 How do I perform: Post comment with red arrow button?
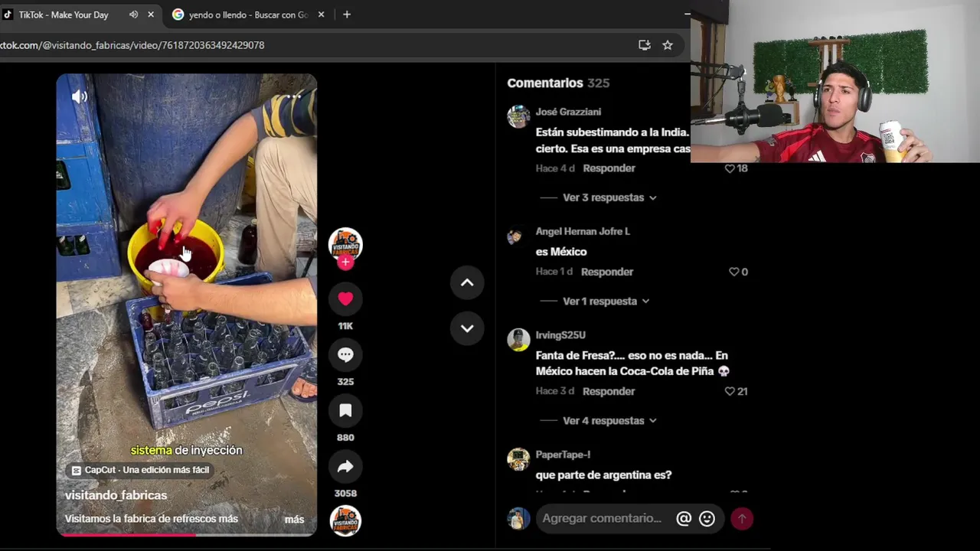tap(741, 518)
